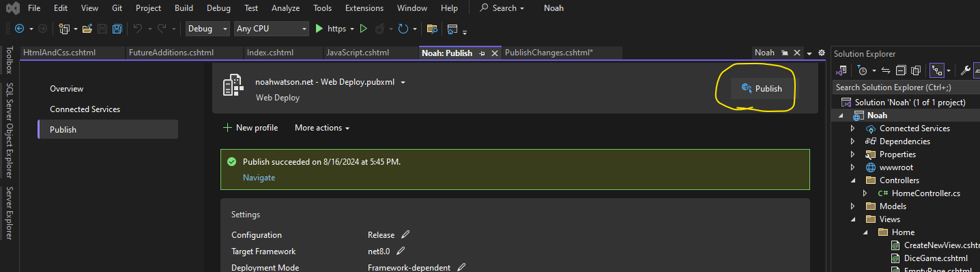
Task: Open the File menu
Action: 34,8
